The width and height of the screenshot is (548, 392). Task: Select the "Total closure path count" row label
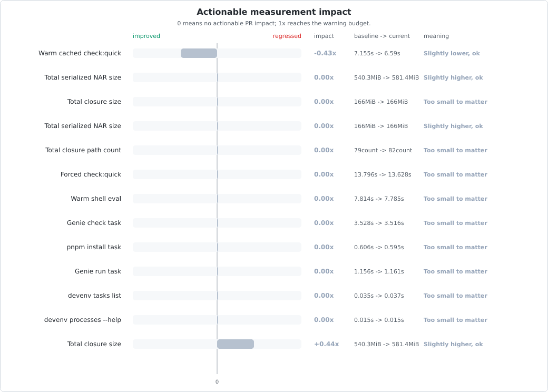[83, 150]
